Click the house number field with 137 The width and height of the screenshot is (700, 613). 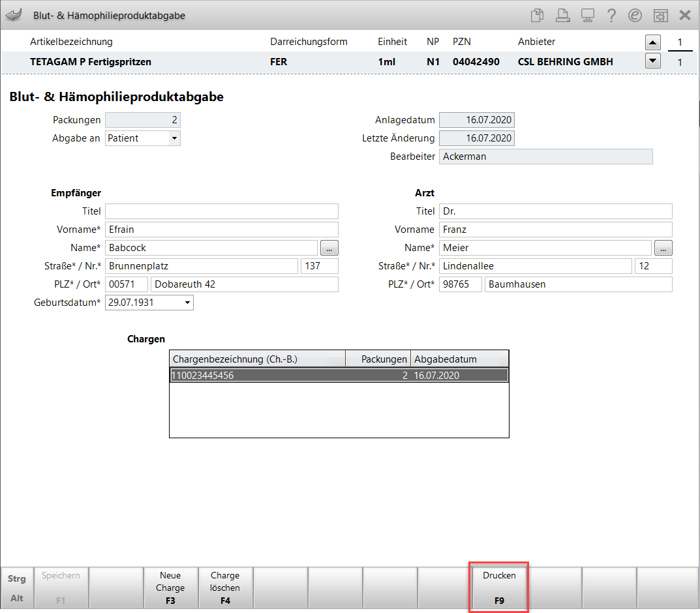pos(320,266)
